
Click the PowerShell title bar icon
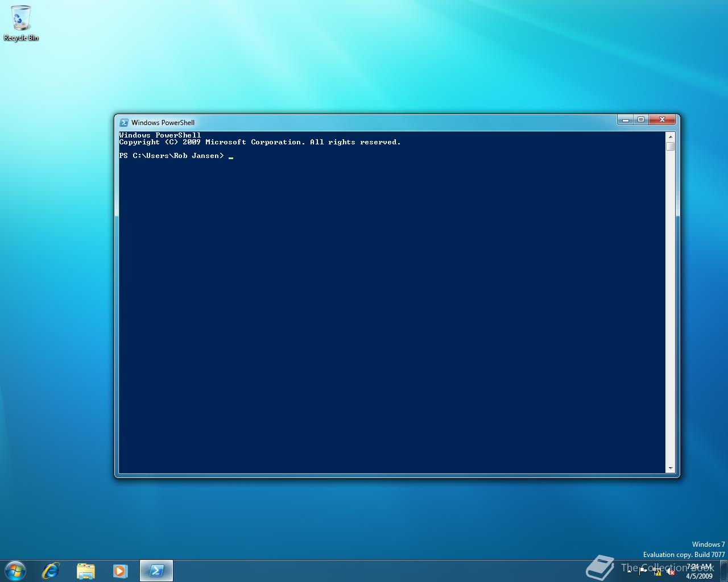click(x=123, y=122)
